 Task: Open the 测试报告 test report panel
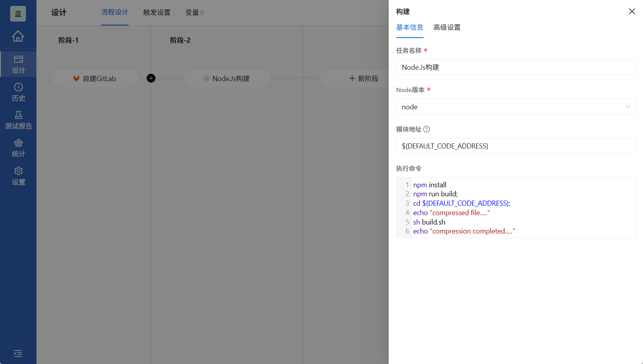coord(18,120)
